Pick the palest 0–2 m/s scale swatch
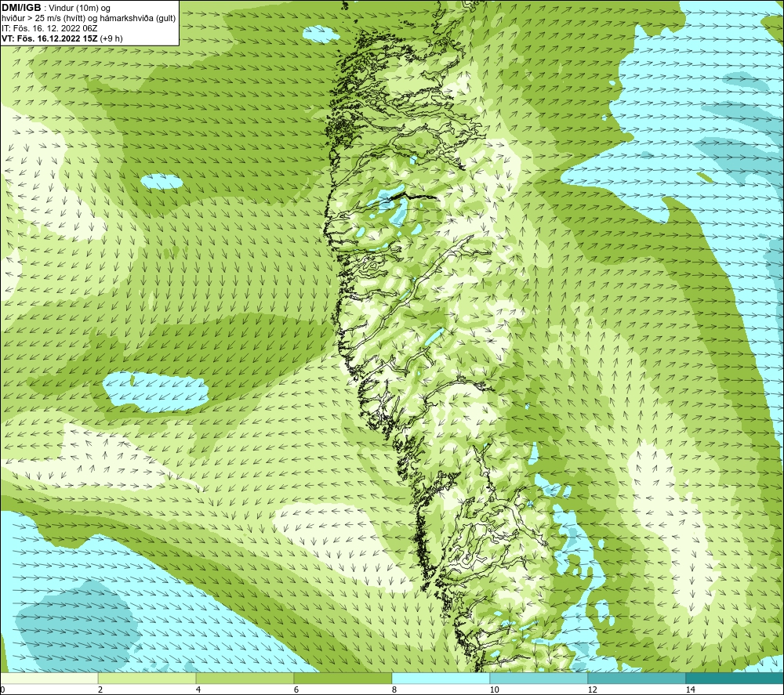This screenshot has width=784, height=695. (x=49, y=678)
